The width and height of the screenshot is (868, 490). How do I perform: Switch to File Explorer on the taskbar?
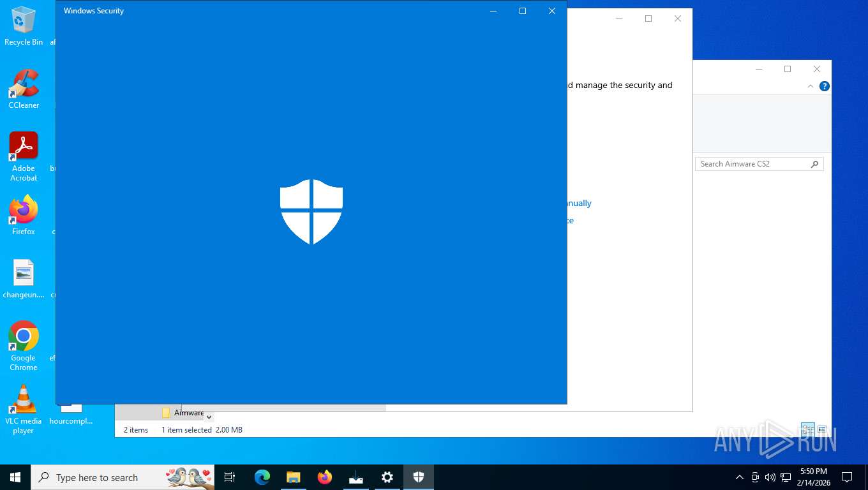294,477
